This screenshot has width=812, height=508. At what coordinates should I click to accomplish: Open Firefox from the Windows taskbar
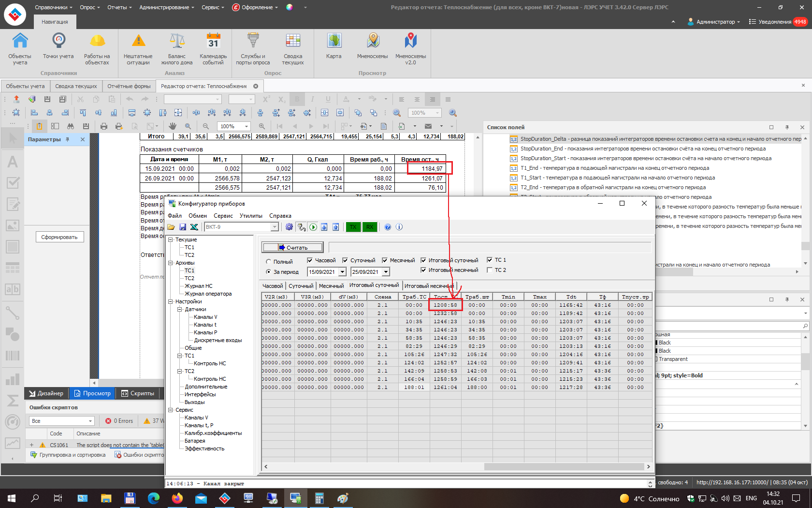(x=177, y=498)
